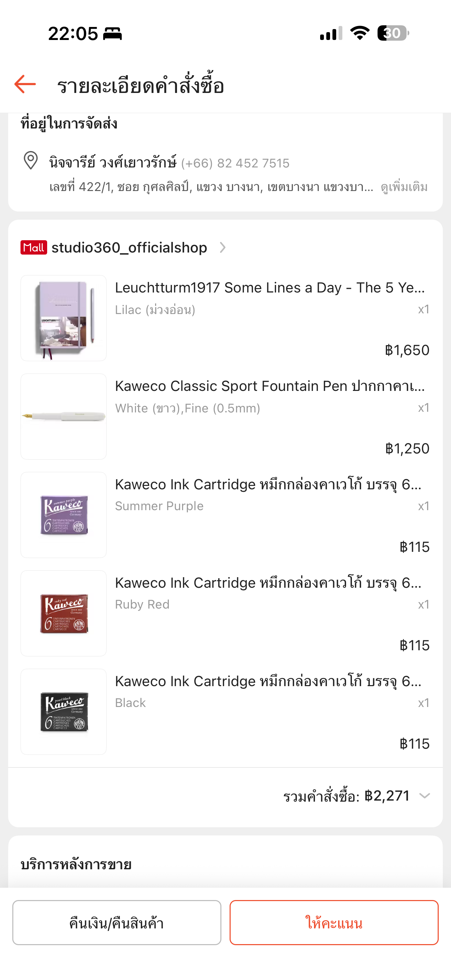
Task: Tap ดูเพิ่มเติม to expand address
Action: pyautogui.click(x=404, y=187)
